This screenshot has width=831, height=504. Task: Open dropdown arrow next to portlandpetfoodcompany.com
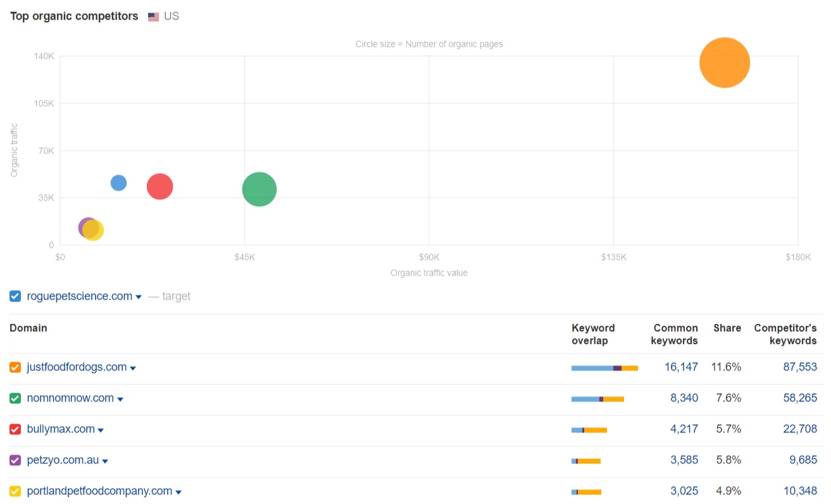pyautogui.click(x=178, y=493)
